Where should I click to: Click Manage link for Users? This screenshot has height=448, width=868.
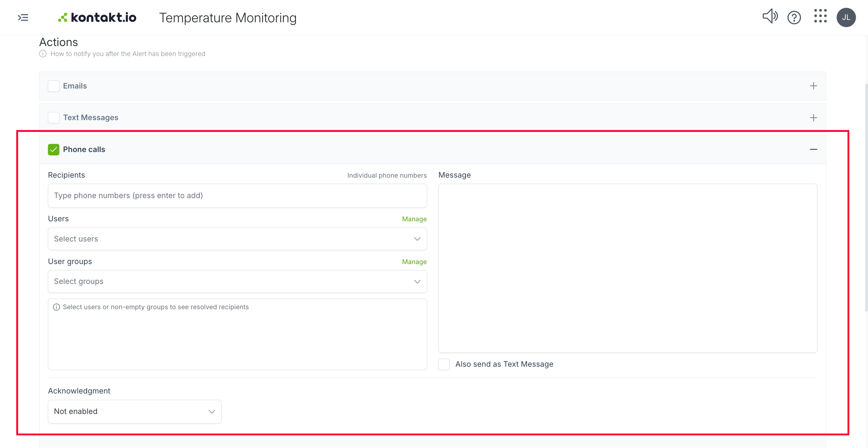click(414, 219)
